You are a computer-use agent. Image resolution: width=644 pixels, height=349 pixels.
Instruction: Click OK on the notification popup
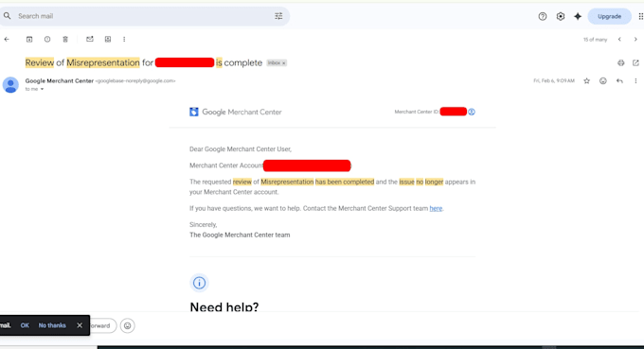25,325
